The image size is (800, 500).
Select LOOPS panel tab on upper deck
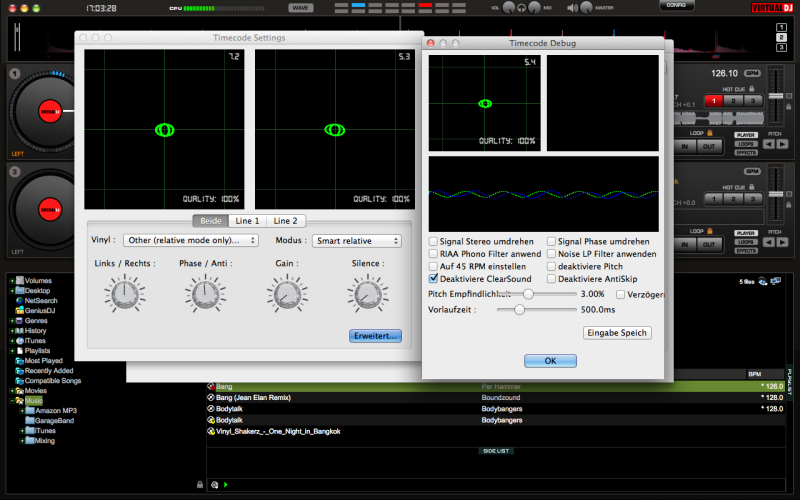745,144
